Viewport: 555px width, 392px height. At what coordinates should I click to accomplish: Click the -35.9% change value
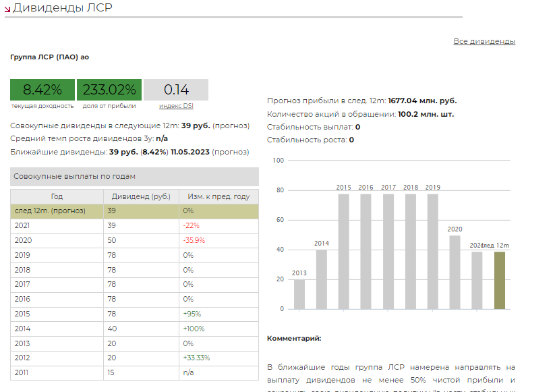coord(194,240)
